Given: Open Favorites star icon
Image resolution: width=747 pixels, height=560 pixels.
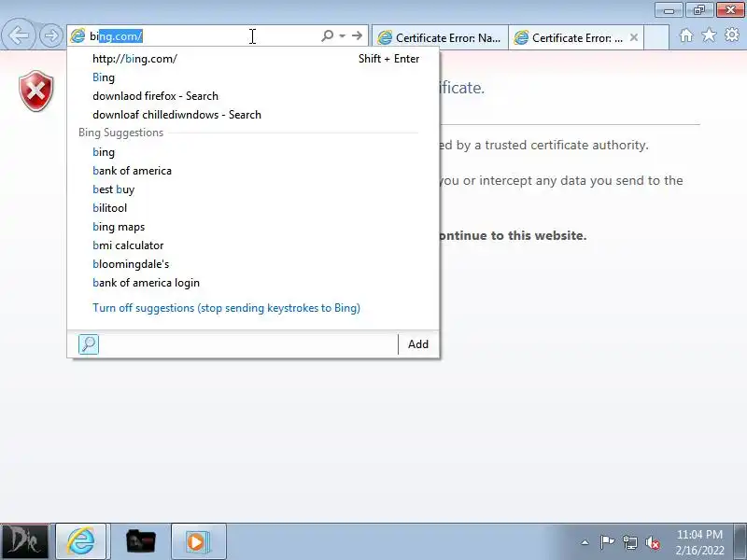Looking at the screenshot, I should coord(709,35).
